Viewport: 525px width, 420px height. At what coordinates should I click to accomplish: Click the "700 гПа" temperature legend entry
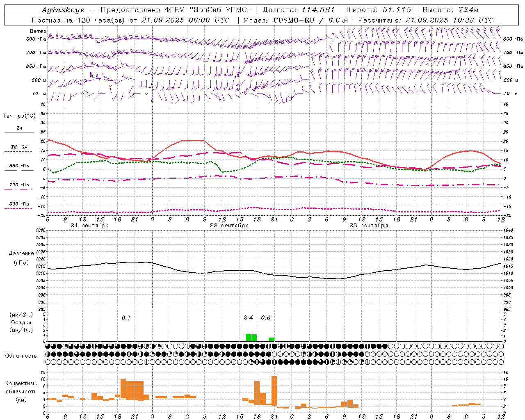19,185
